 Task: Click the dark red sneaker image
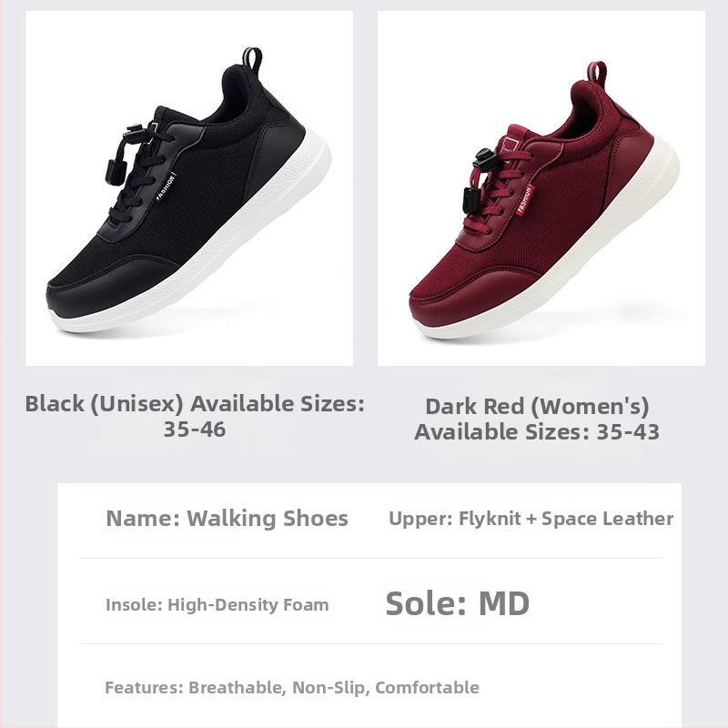coord(541,188)
